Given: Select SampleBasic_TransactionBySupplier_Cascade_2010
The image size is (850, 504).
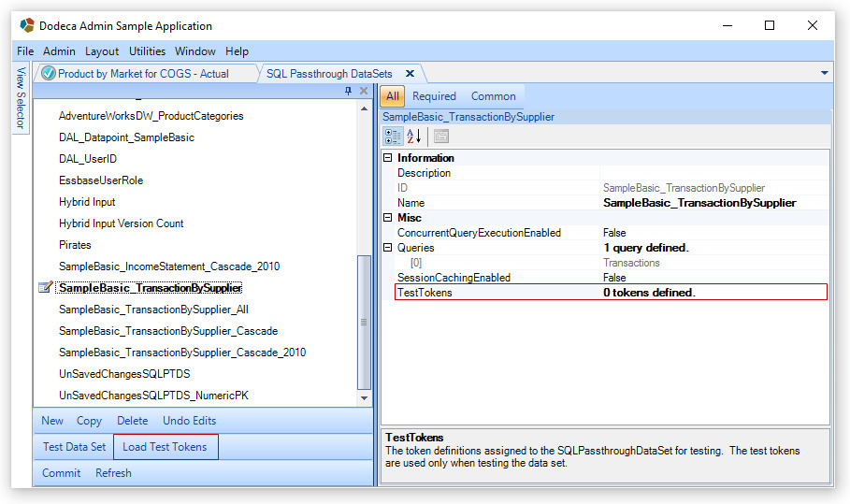Looking at the screenshot, I should (182, 353).
